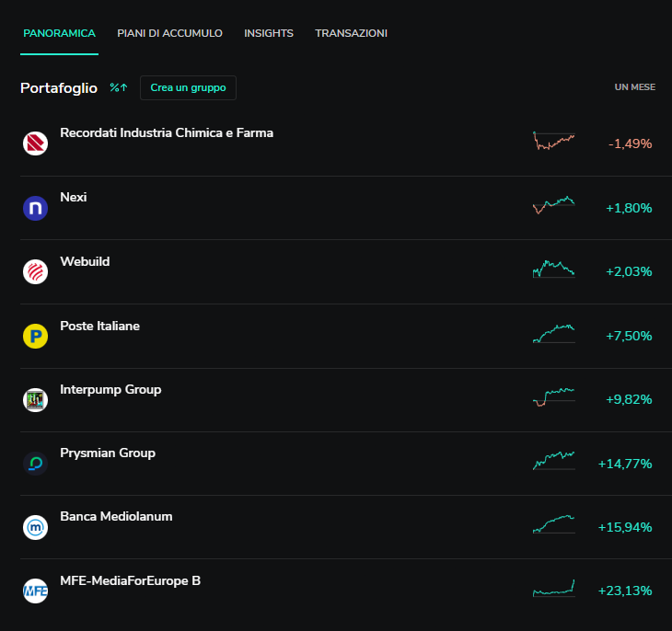
Task: View the Nexi sparkline chart
Action: (554, 205)
